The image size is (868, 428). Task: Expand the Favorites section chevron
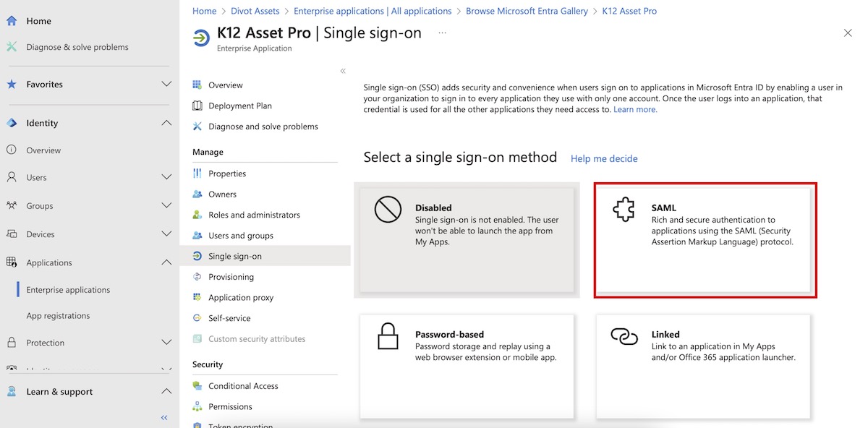pos(166,85)
